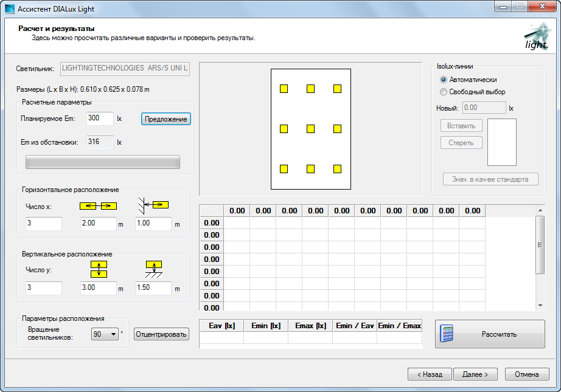Click the Предложение button

pyautogui.click(x=166, y=119)
